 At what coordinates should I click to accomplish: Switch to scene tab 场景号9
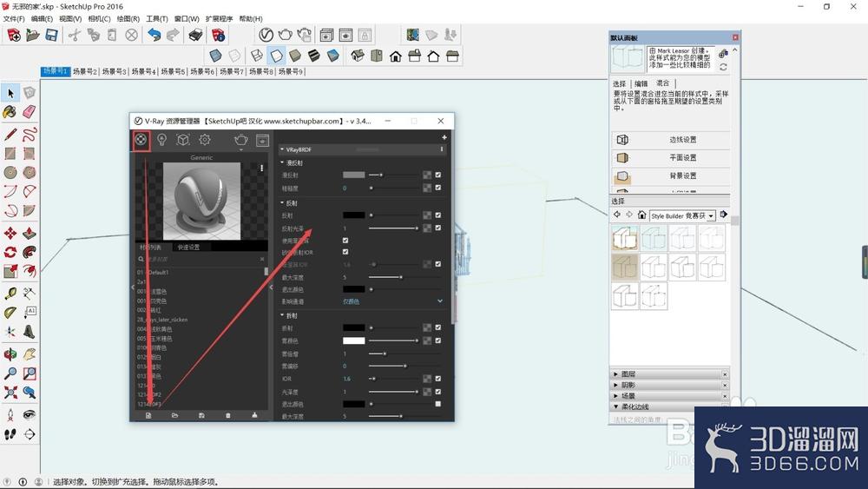click(x=291, y=71)
